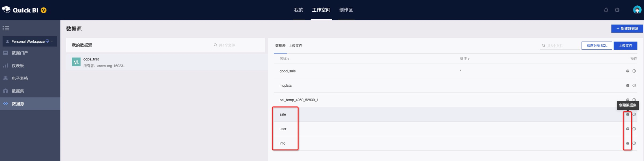Search my data sources field
Image resolution: width=644 pixels, height=161 pixels.
tap(236, 45)
